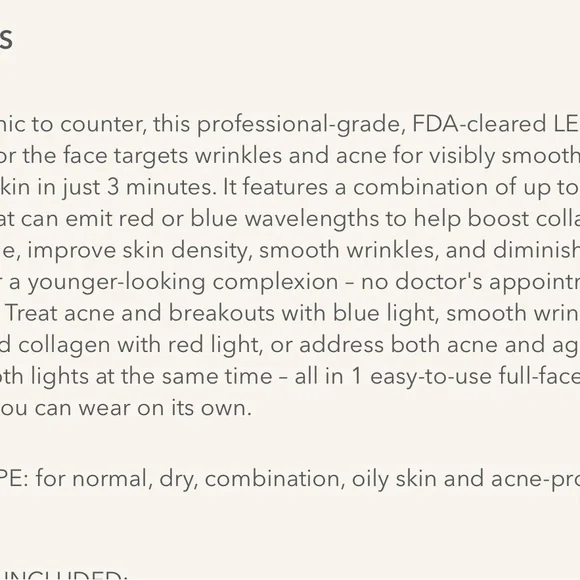Click the phrase "easy-to-use" near the paragraph end
The image size is (580, 580).
click(431, 377)
